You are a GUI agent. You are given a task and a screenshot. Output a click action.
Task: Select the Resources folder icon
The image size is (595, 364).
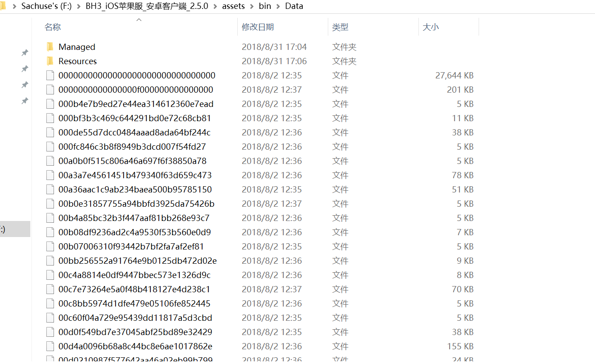[x=50, y=61]
